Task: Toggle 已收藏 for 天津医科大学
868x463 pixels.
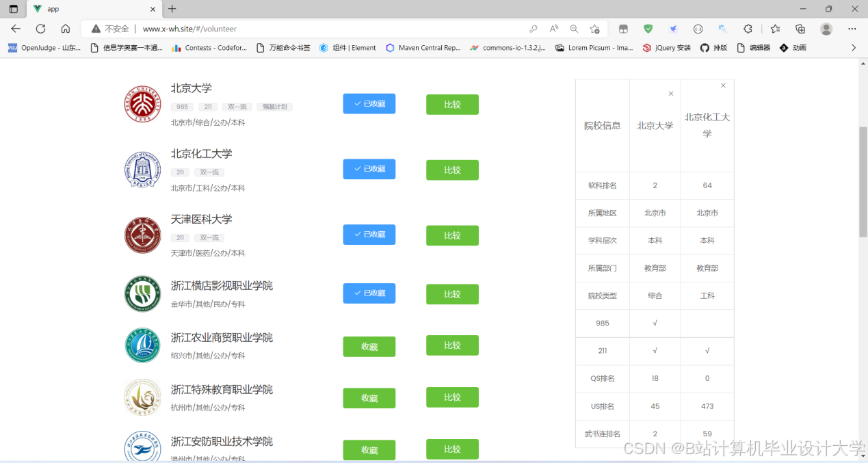Action: tap(369, 235)
